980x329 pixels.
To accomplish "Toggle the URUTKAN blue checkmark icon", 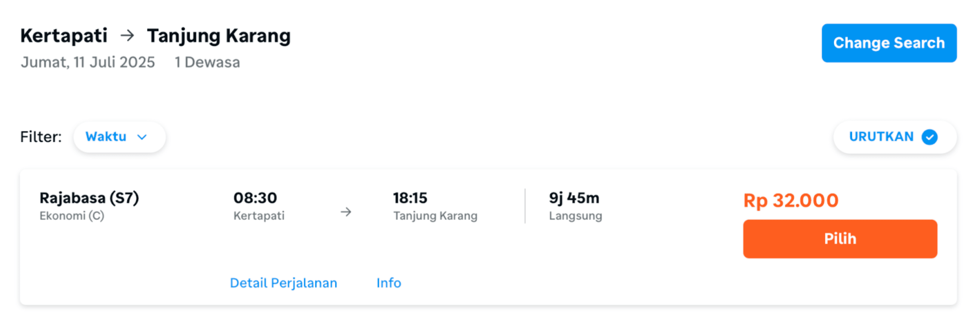I will point(929,137).
